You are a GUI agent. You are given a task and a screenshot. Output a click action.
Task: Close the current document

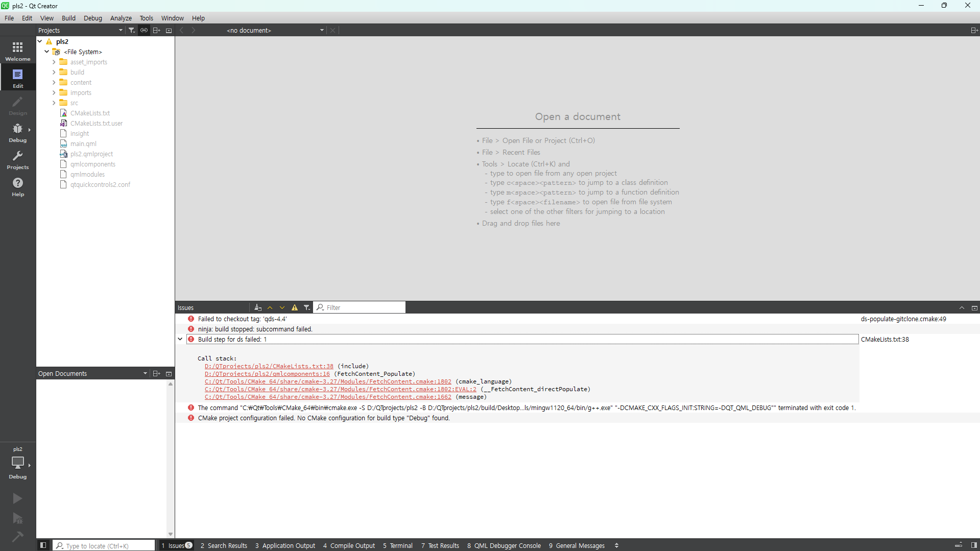333,30
